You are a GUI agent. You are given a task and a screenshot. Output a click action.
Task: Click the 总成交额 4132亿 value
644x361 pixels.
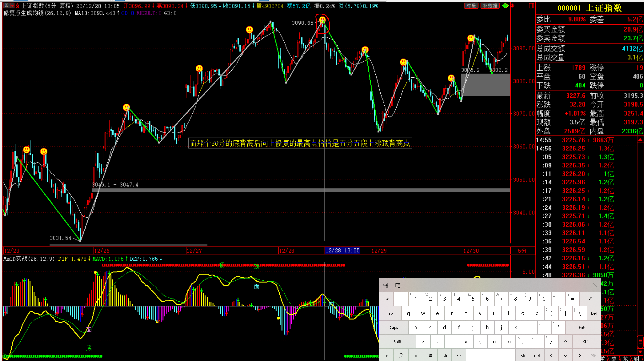(633, 49)
